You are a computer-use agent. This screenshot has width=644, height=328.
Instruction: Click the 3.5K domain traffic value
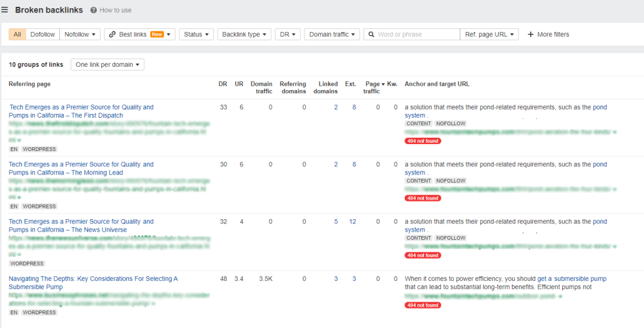(x=266, y=279)
